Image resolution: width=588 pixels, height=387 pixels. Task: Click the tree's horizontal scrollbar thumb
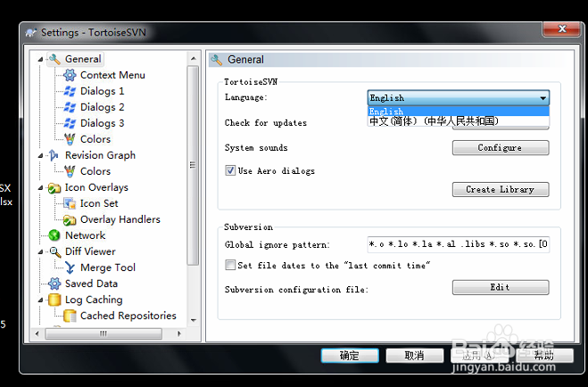click(x=104, y=333)
